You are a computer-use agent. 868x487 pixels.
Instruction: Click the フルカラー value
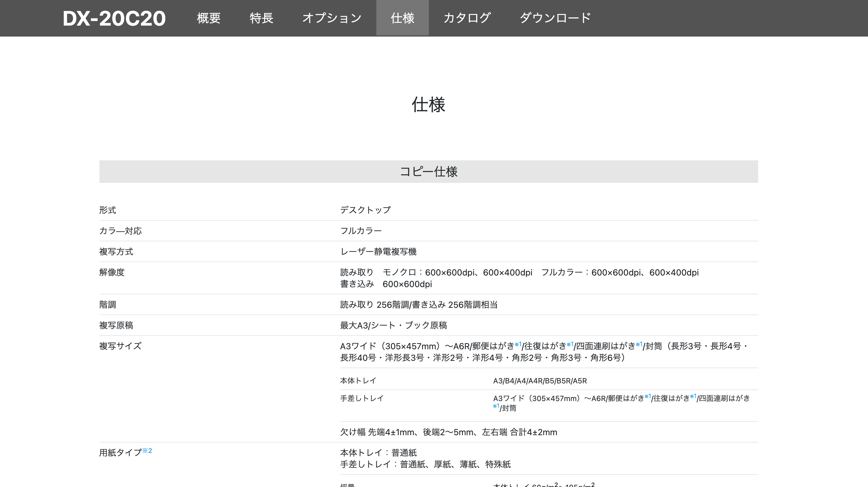tap(361, 231)
